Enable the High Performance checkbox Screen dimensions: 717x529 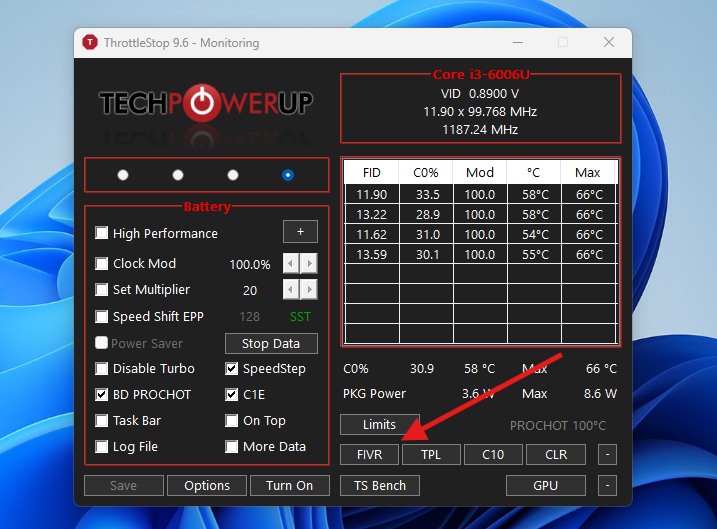tap(102, 233)
